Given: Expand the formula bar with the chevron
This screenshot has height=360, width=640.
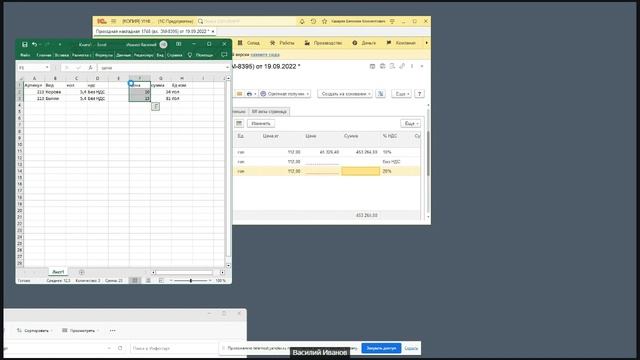Looking at the screenshot, I should [x=227, y=68].
